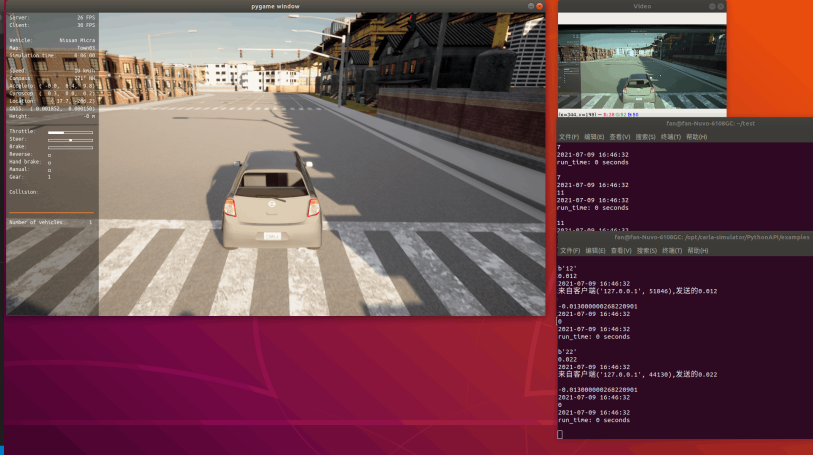The width and height of the screenshot is (814, 456).
Task: Open 帮助(H) menu in examples terminal
Action: [x=698, y=251]
